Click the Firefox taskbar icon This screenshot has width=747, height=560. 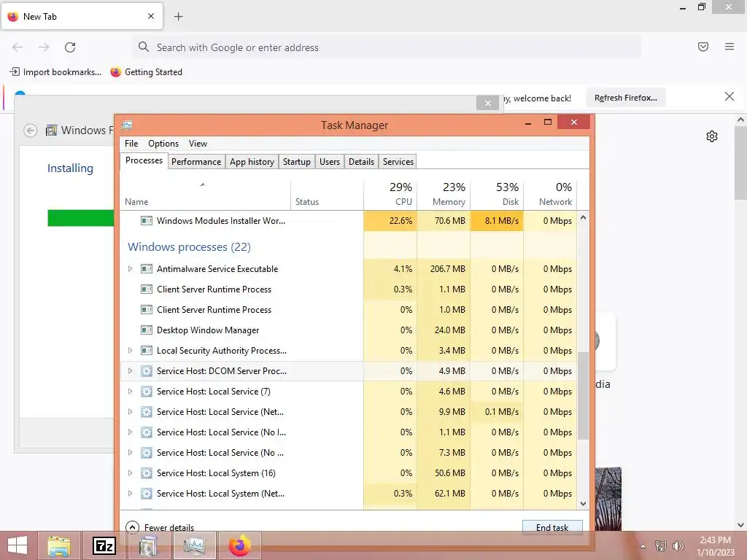239,545
